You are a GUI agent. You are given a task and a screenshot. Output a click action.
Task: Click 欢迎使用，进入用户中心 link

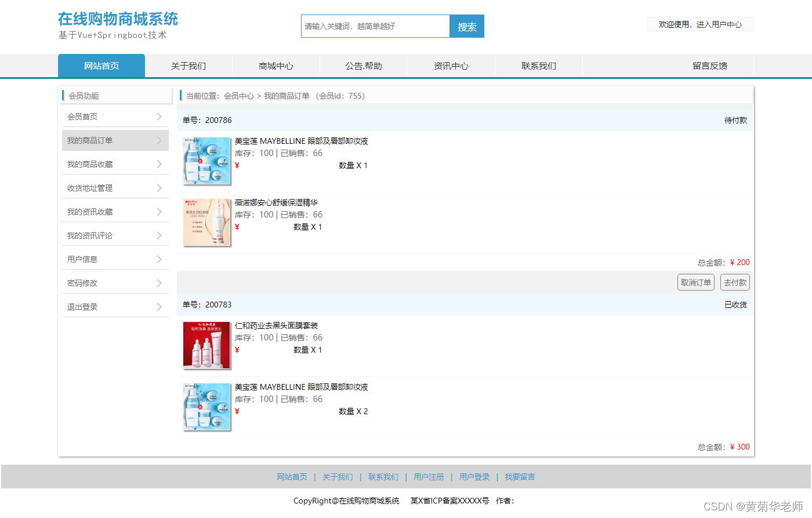(x=700, y=24)
